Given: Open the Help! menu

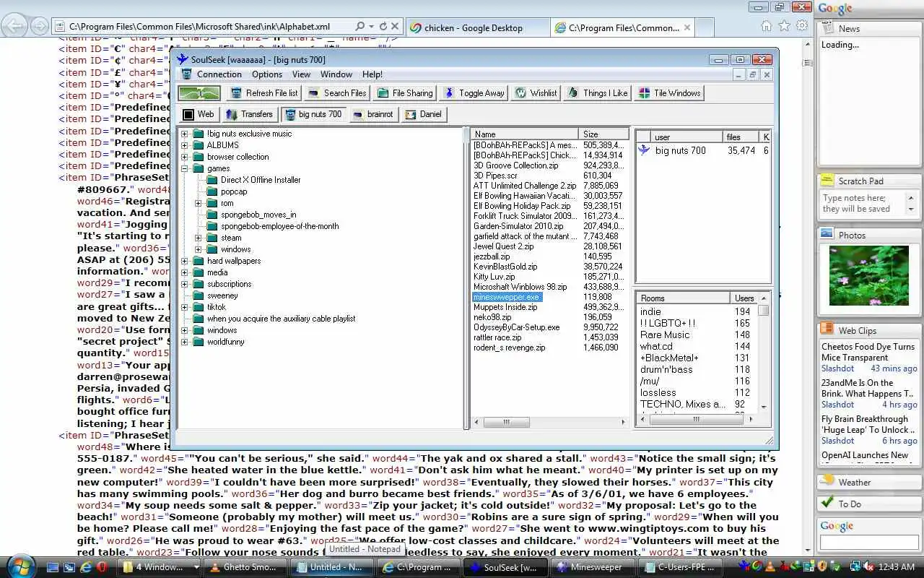Looking at the screenshot, I should [372, 74].
